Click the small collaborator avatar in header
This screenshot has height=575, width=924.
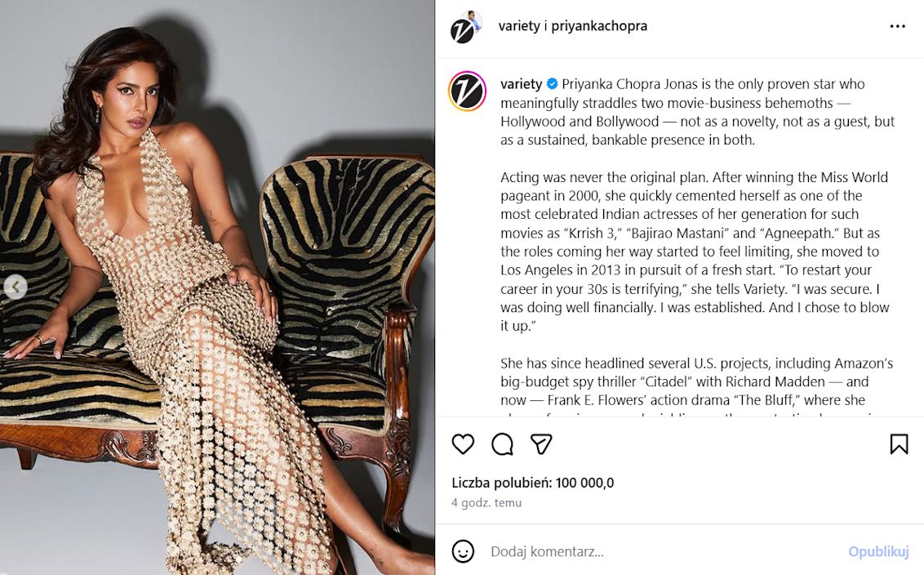(474, 19)
